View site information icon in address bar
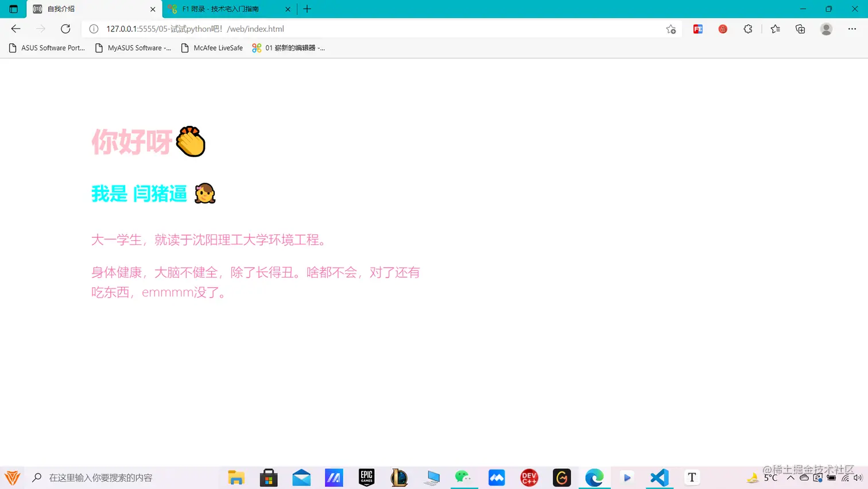The image size is (868, 489). point(94,29)
